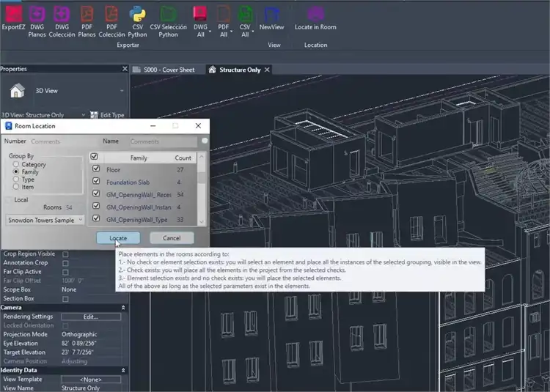Click the Cancel button in Room Location
550x392 pixels.
(x=172, y=238)
